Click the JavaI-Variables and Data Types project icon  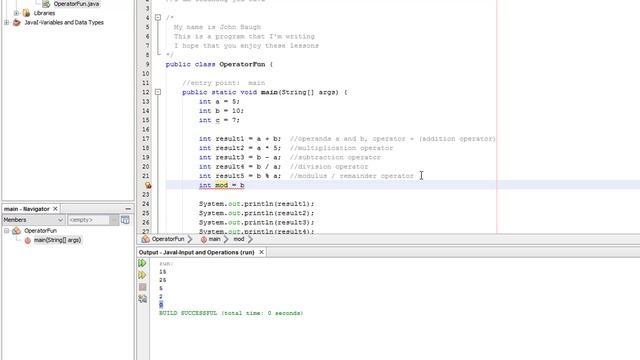(x=17, y=22)
